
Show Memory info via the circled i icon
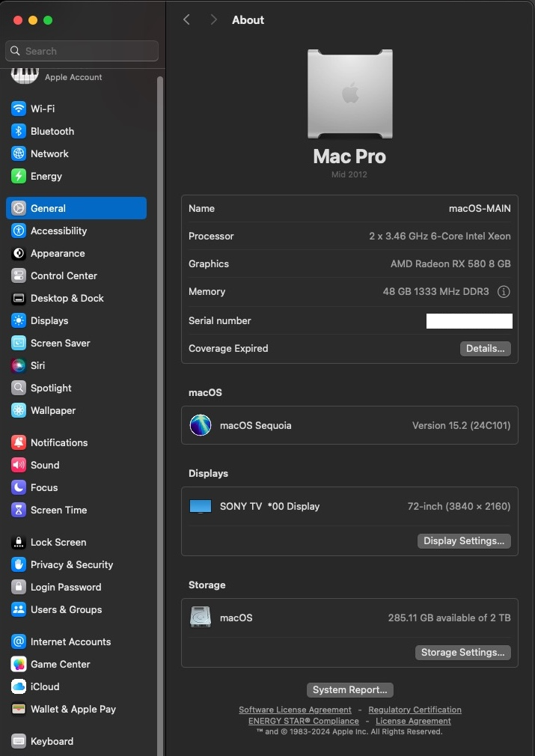[504, 292]
